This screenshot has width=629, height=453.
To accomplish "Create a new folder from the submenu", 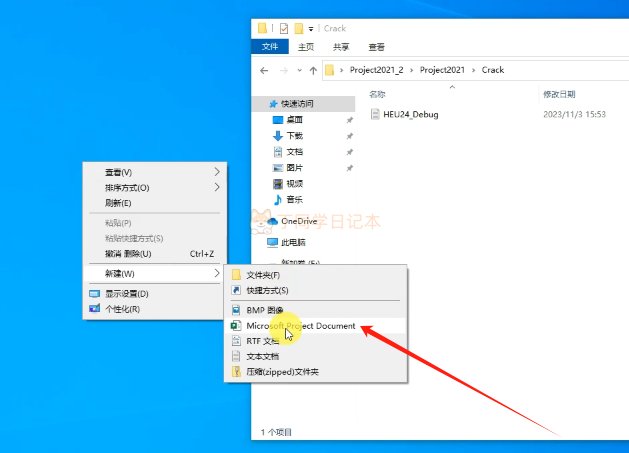I will [316, 275].
